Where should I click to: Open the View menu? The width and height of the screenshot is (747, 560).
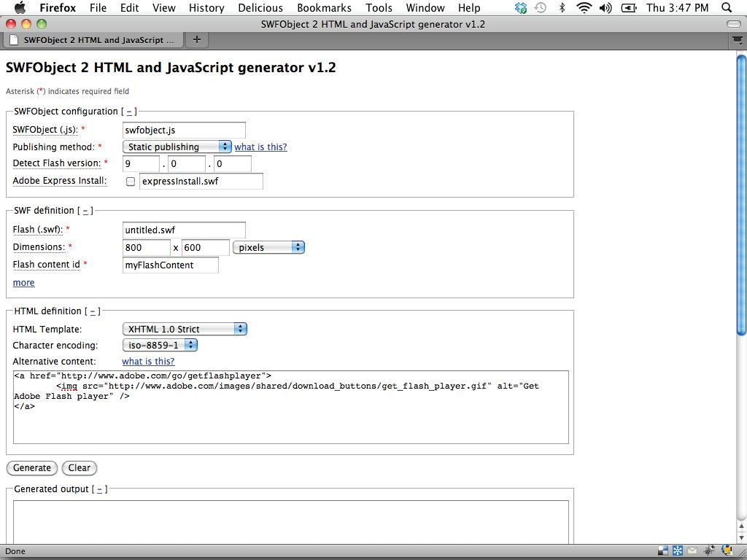(164, 7)
